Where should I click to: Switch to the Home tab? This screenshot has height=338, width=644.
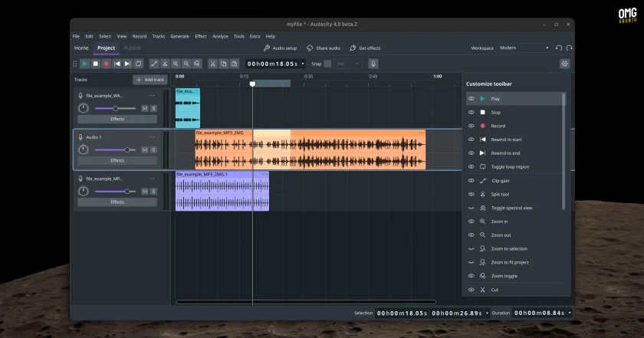81,48
